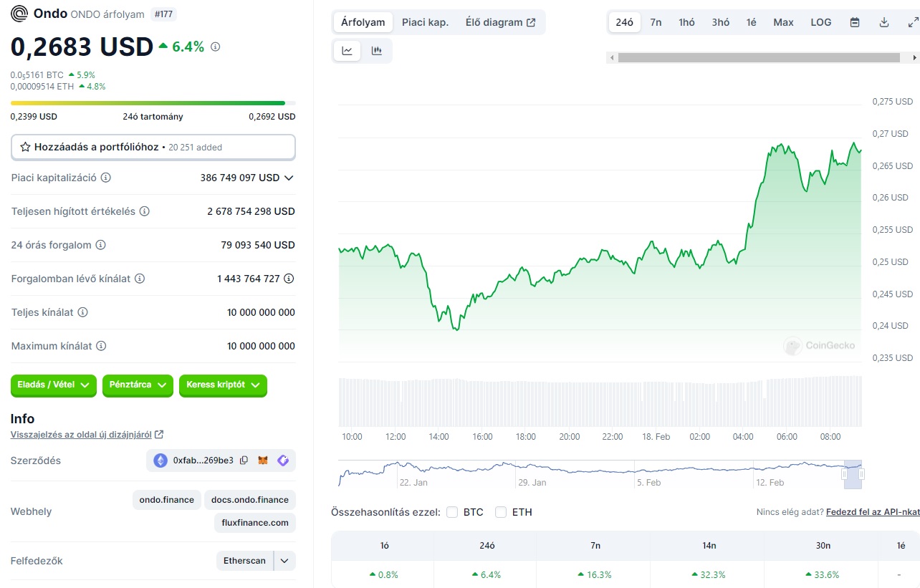Click the 0,2399 USD range low value

click(34, 117)
